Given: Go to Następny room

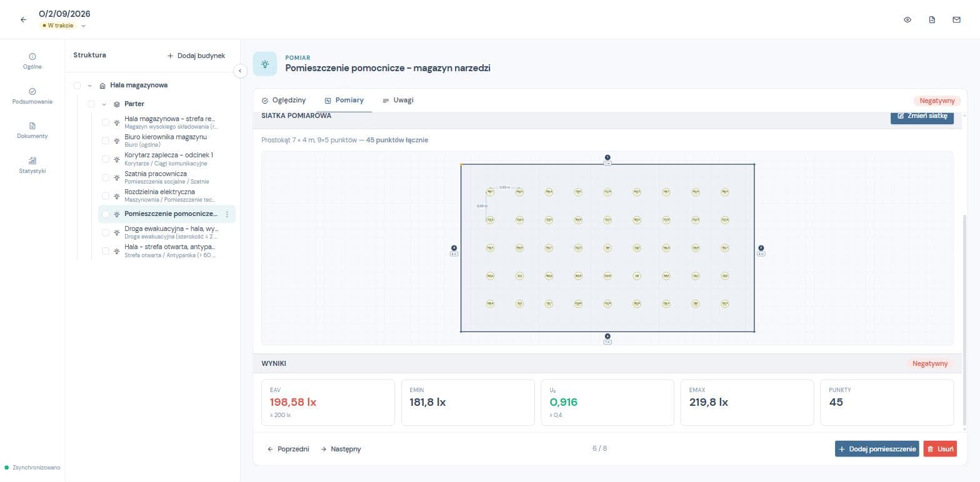Looking at the screenshot, I should tap(341, 449).
